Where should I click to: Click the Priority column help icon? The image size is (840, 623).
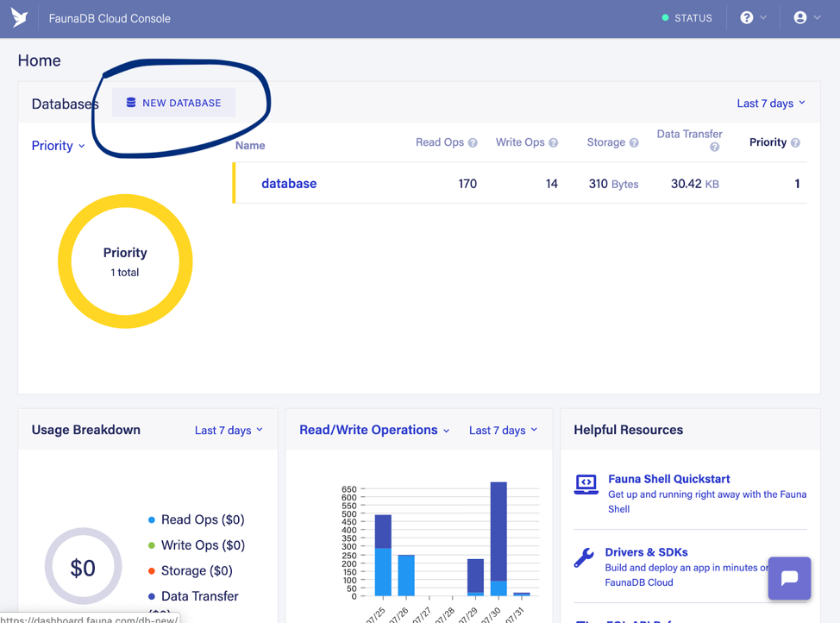point(795,142)
